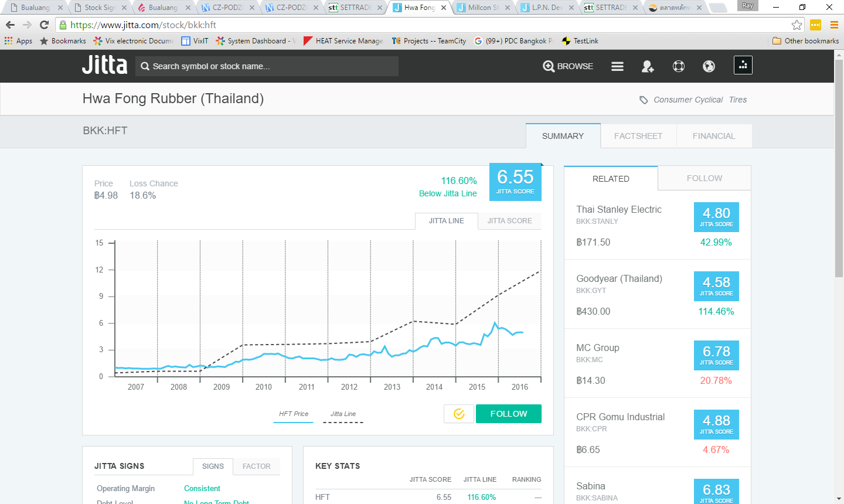Open Goodyear (Thailand) stock page
This screenshot has width=844, height=504.
coord(620,278)
